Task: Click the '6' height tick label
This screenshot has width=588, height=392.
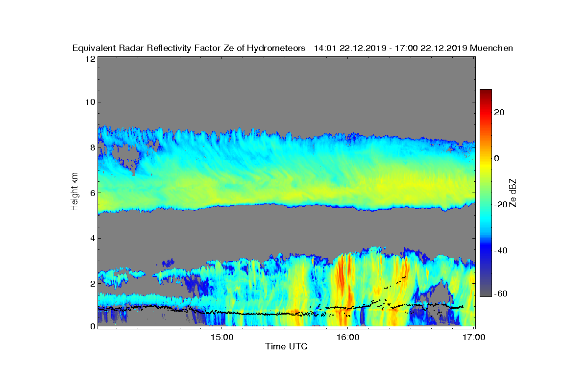Action: point(92,193)
